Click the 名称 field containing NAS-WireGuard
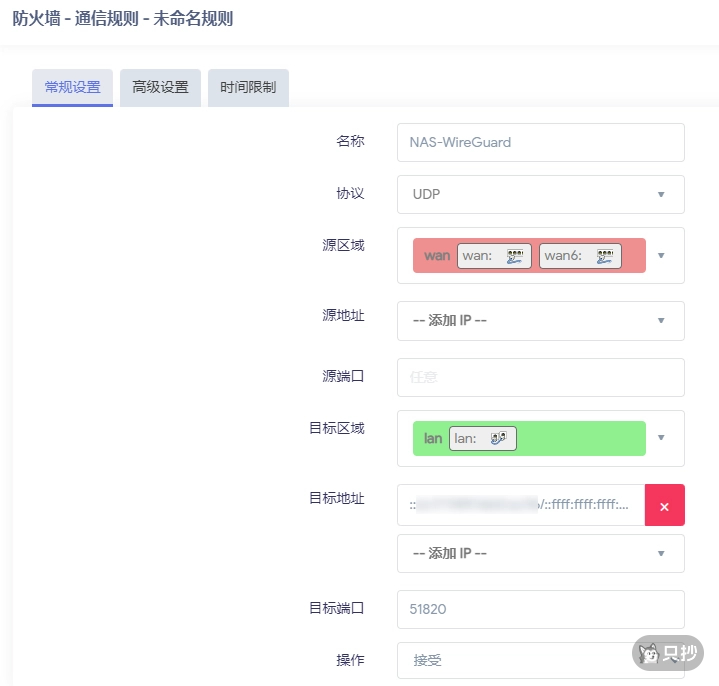 pos(541,142)
